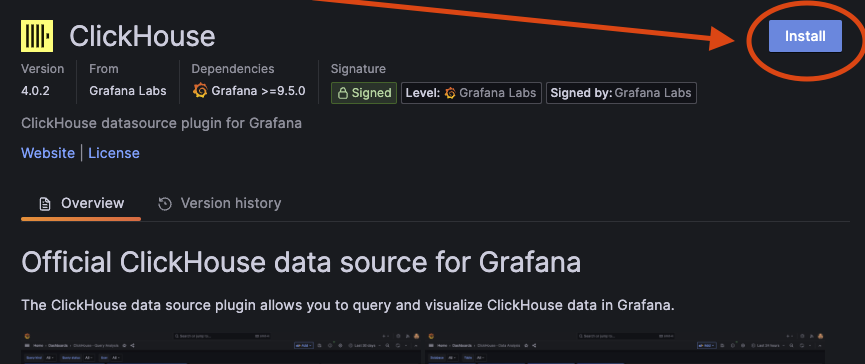Click Grafana icon in the Level badge

(450, 93)
